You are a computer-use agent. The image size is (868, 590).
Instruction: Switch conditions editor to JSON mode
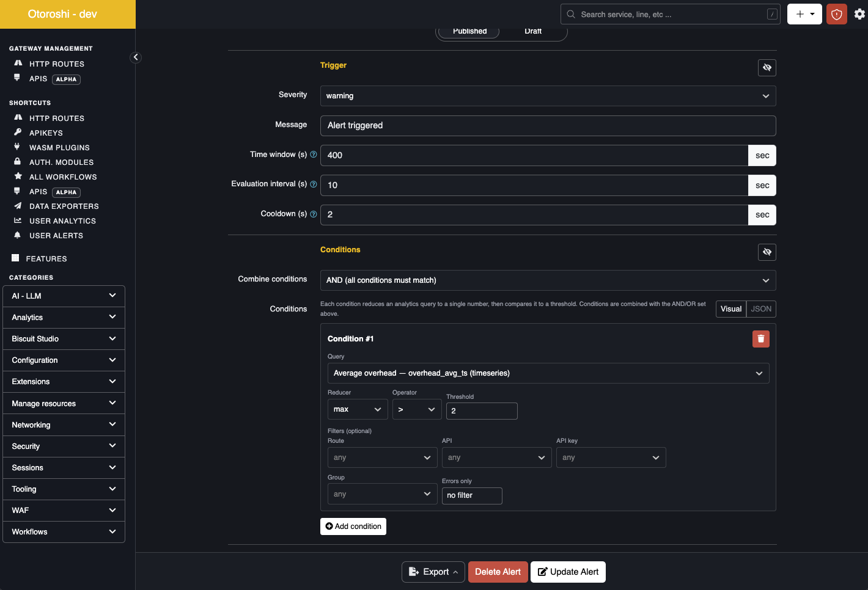point(761,309)
